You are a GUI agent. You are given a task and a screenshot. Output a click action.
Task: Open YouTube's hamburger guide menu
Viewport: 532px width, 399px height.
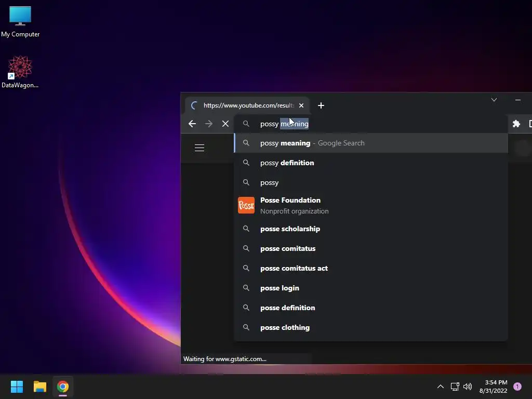click(199, 148)
